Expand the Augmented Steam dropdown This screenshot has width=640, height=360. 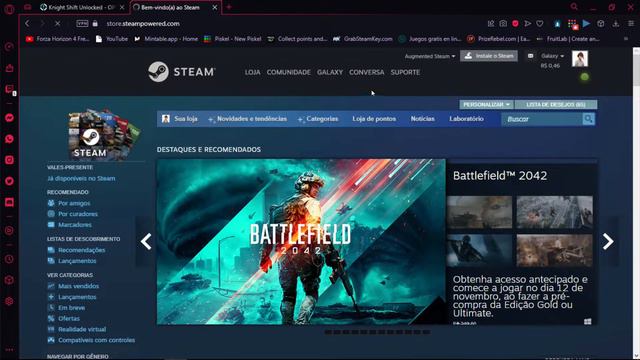click(430, 56)
